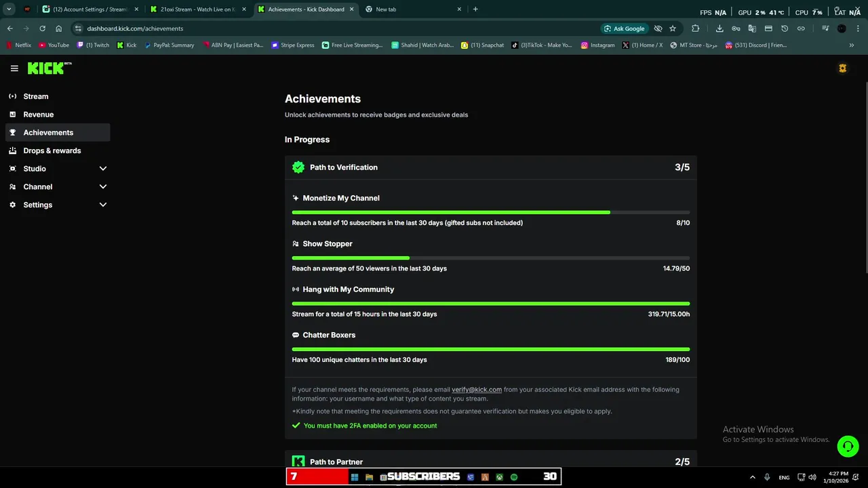Viewport: 868px width, 488px height.
Task: Open the Stripe Express bookmark
Action: (x=293, y=45)
